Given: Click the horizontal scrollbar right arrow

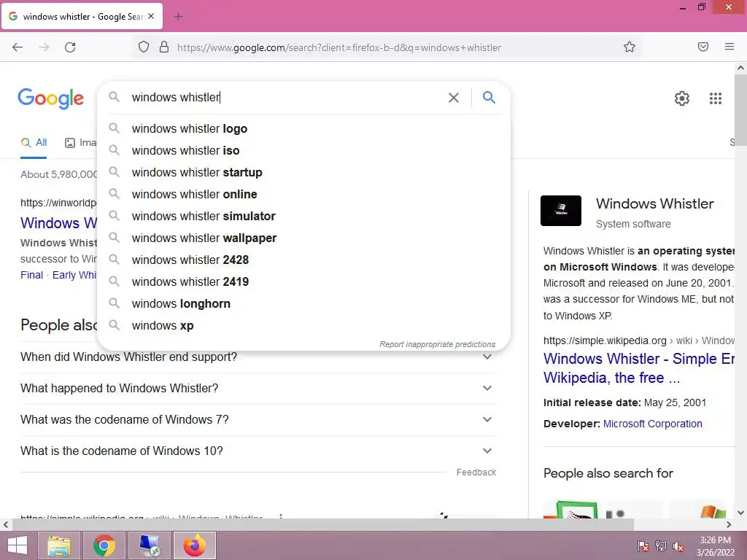Looking at the screenshot, I should [x=729, y=525].
